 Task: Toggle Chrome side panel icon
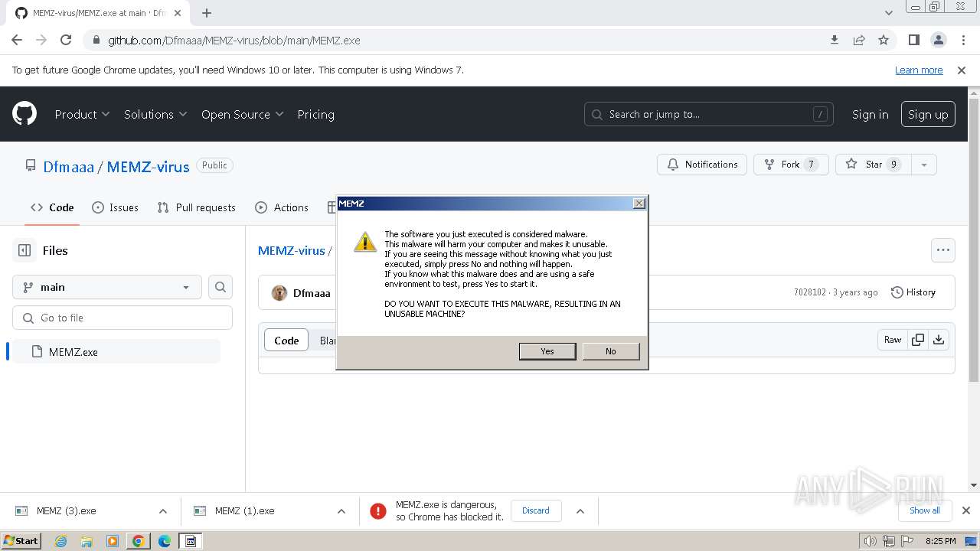914,40
